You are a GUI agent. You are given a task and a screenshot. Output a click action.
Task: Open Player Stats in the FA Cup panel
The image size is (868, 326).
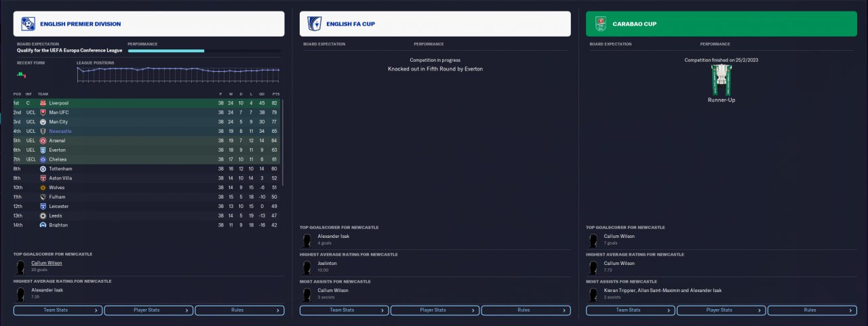(435, 310)
